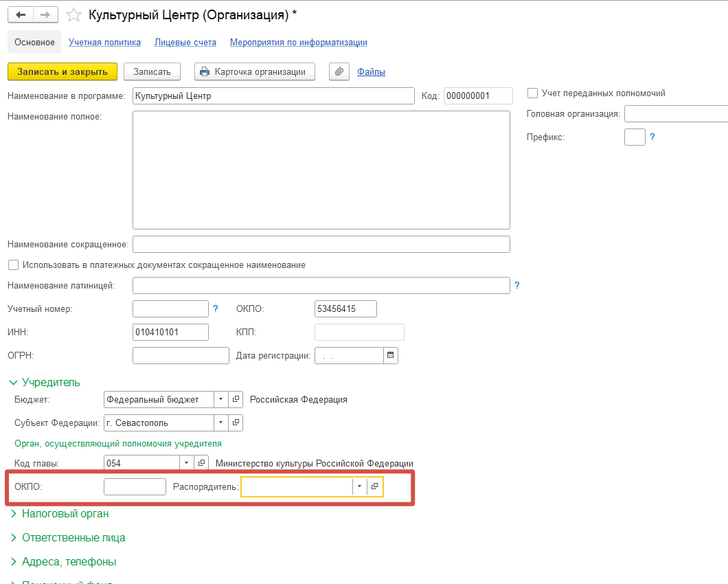Image resolution: width=728 pixels, height=584 pixels.
Task: Open the Код главы dropdown list
Action: 187,463
